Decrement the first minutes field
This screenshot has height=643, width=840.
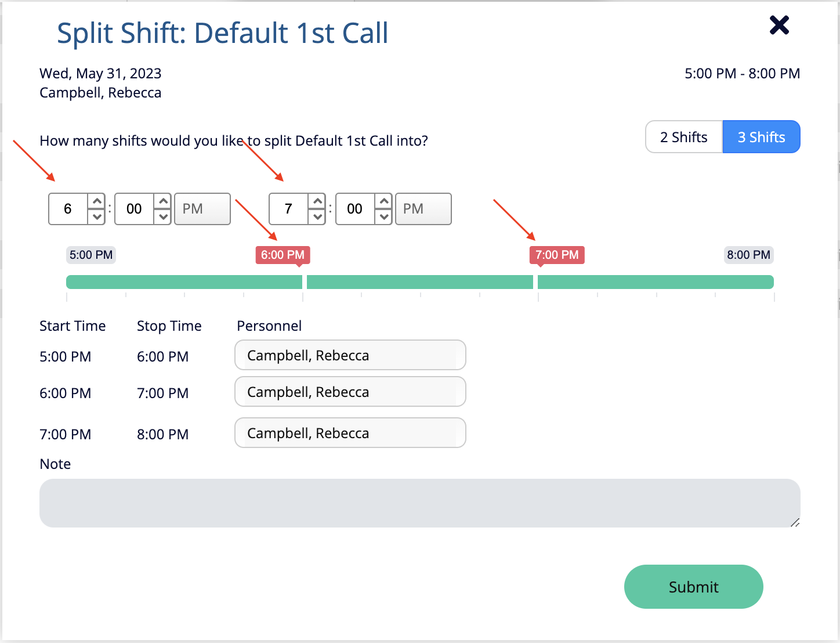162,216
